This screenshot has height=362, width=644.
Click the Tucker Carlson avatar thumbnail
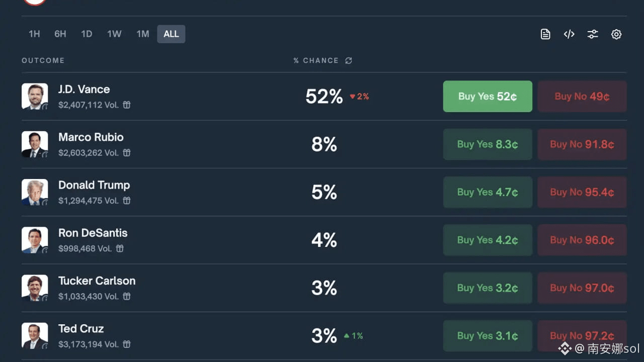(x=35, y=288)
